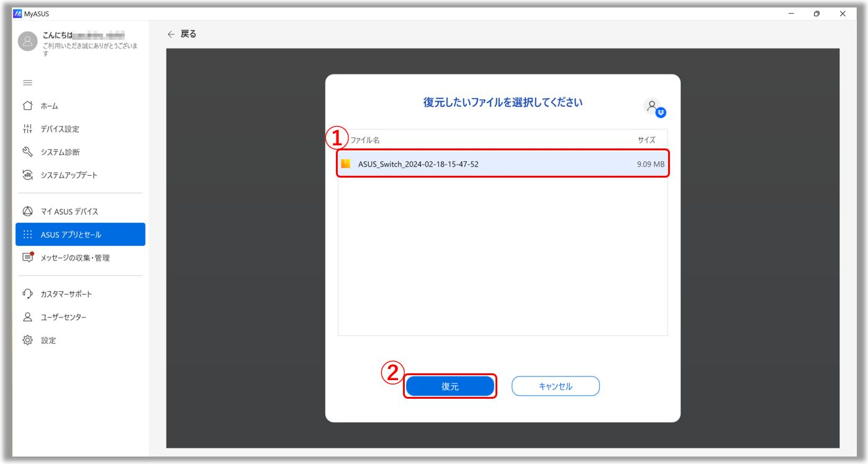Click the settings gear icon
Viewport: 868px width, 464px height.
[x=27, y=340]
